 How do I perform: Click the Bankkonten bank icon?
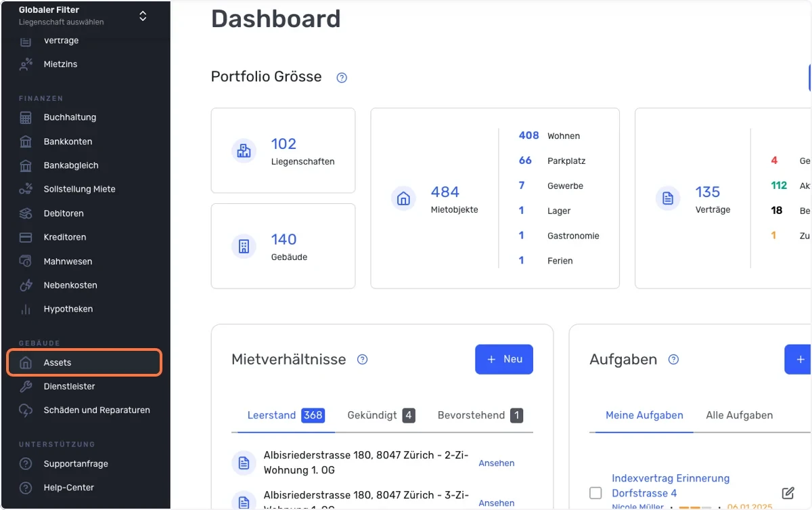[26, 142]
